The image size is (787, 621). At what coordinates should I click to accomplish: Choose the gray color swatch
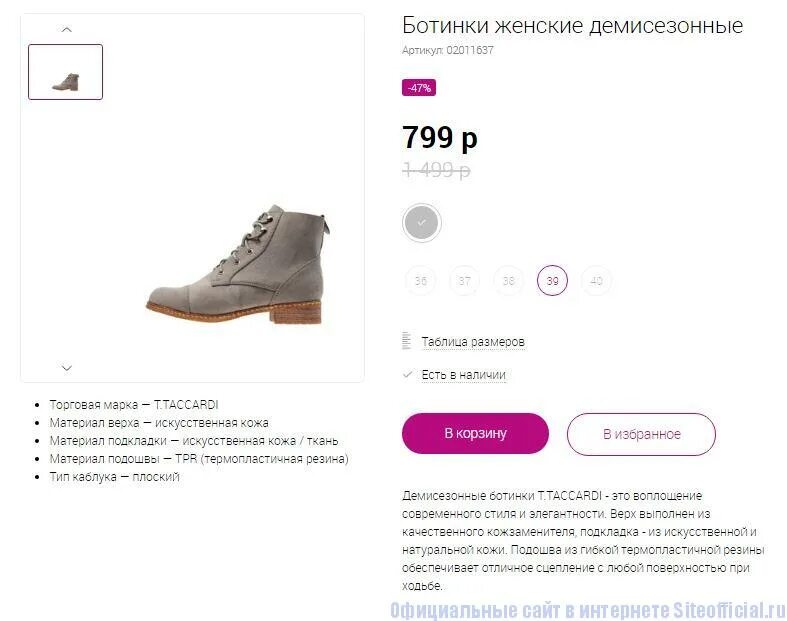click(422, 222)
